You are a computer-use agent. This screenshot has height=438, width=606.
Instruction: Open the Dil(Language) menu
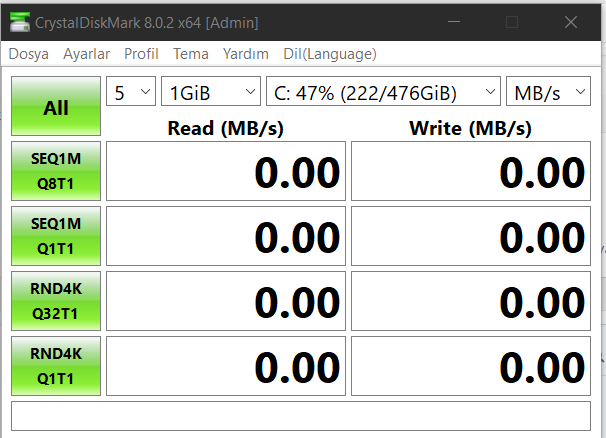pos(330,54)
